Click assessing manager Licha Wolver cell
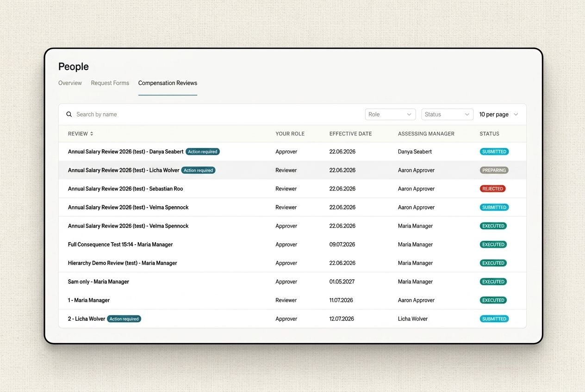The image size is (585, 392). (x=413, y=318)
